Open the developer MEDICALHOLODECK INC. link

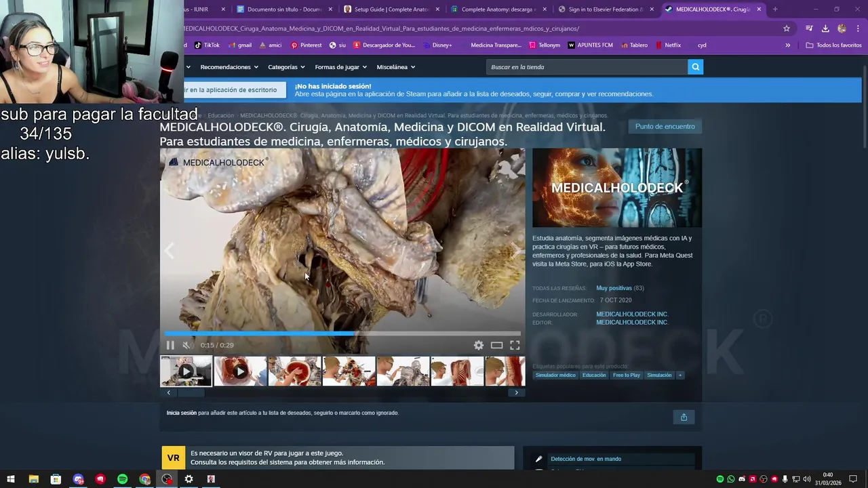(632, 314)
